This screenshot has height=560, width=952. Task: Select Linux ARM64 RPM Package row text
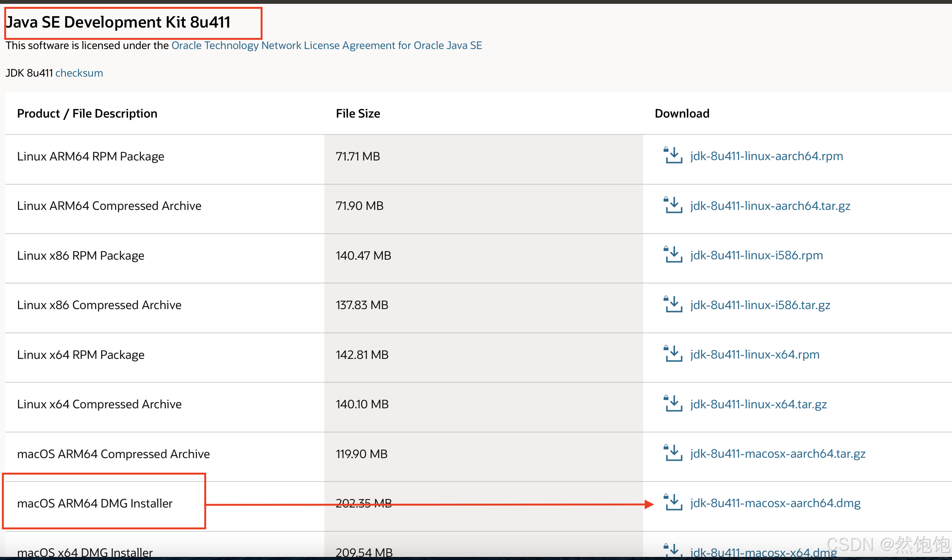tap(91, 156)
